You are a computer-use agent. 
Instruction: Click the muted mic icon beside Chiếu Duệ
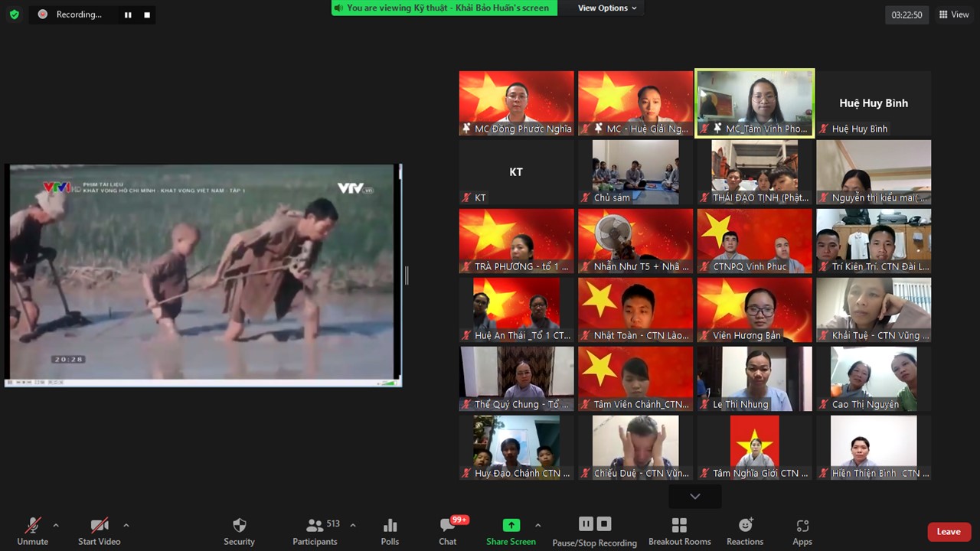[586, 473]
